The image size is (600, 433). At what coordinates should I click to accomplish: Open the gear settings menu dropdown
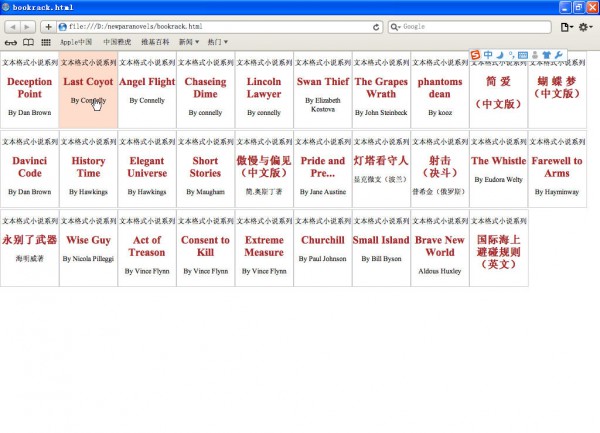[585, 27]
